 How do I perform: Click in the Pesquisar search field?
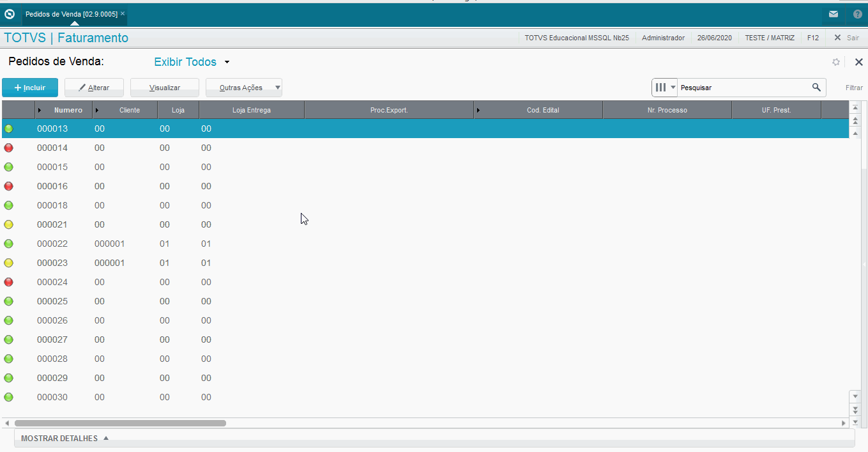742,88
